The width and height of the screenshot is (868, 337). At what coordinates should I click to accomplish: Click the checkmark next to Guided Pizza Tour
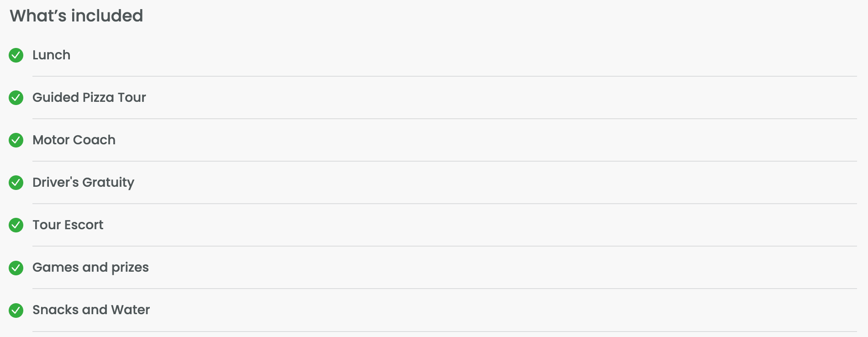(16, 98)
